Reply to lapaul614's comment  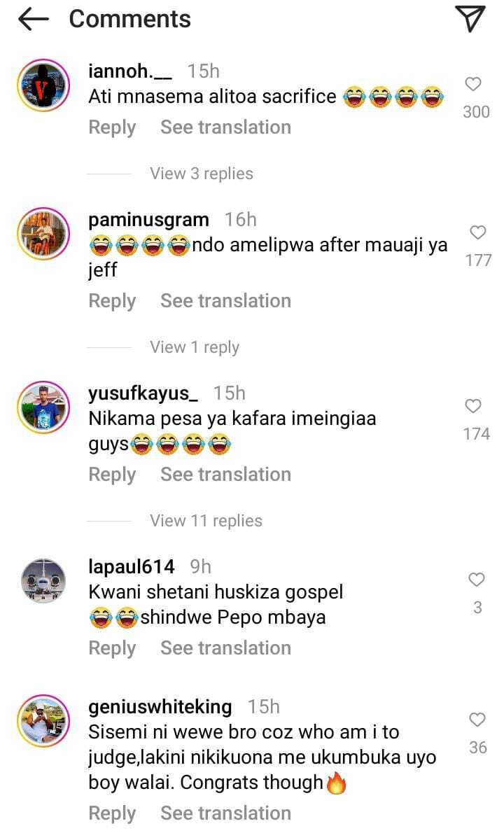[112, 648]
